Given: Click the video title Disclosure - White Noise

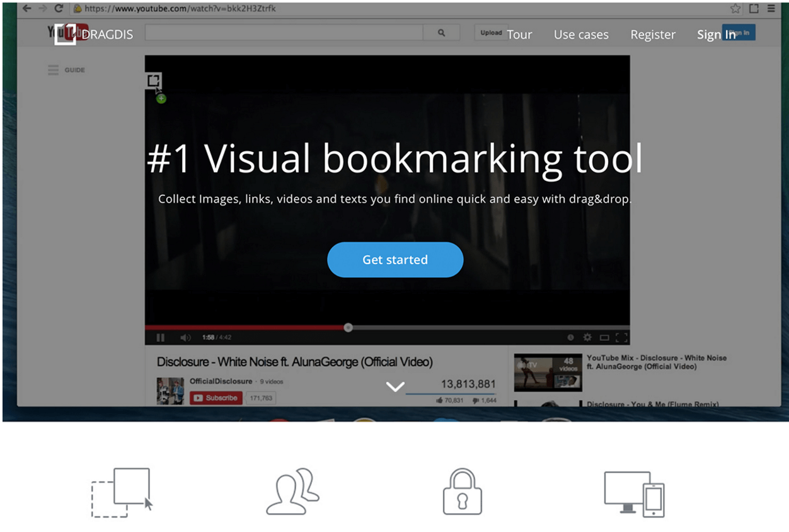Looking at the screenshot, I should [x=295, y=362].
